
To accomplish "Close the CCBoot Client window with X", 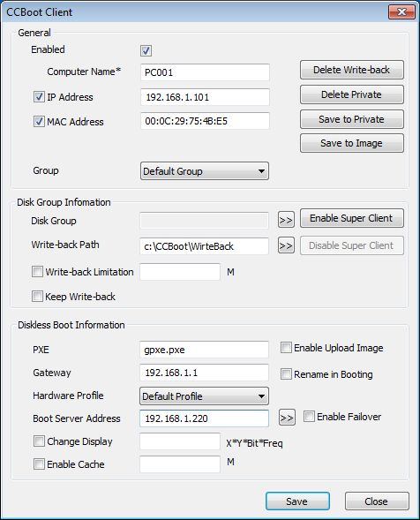I will (401, 12).
